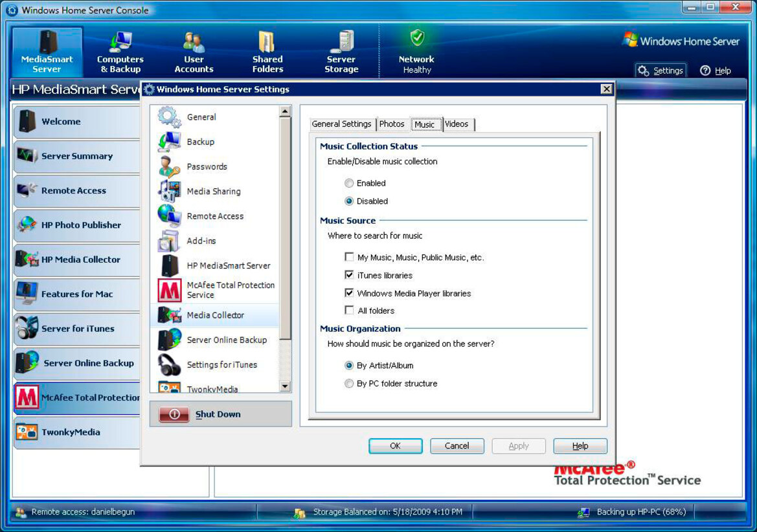Click the Network Healthy shield icon
Viewport: 757px width, 532px height.
point(416,38)
